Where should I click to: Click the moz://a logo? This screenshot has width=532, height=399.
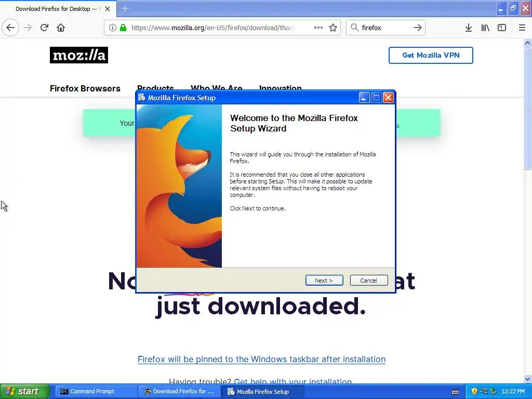(79, 55)
